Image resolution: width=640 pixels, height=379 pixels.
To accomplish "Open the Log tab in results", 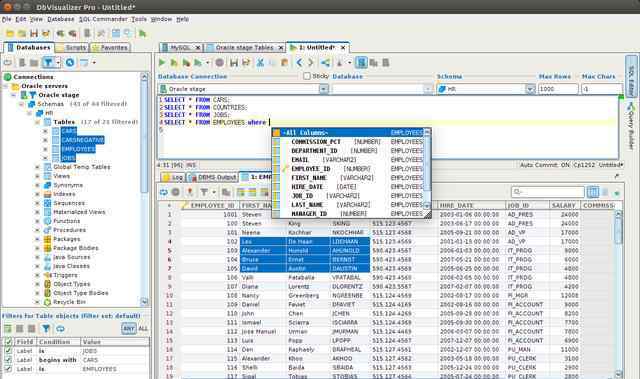I will click(x=173, y=177).
